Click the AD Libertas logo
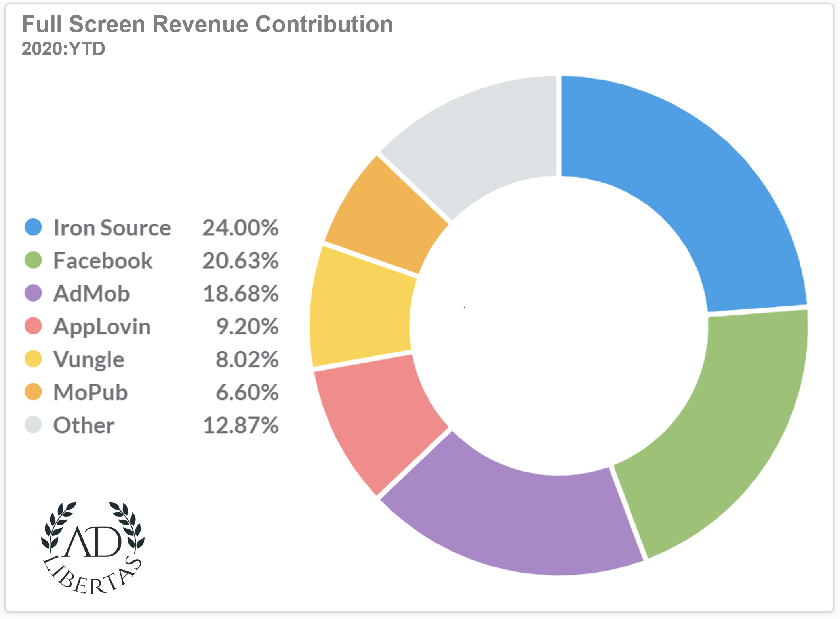 (93, 548)
